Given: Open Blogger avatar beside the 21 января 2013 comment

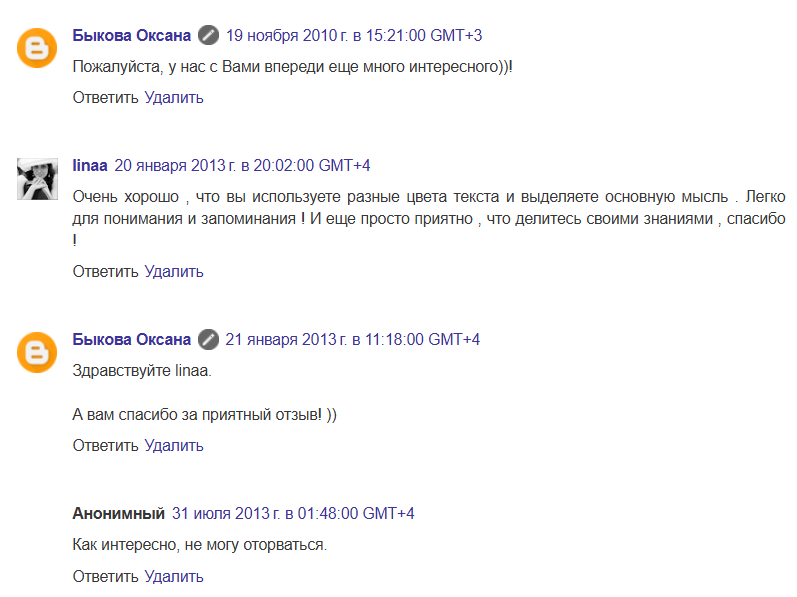Looking at the screenshot, I should [37, 353].
